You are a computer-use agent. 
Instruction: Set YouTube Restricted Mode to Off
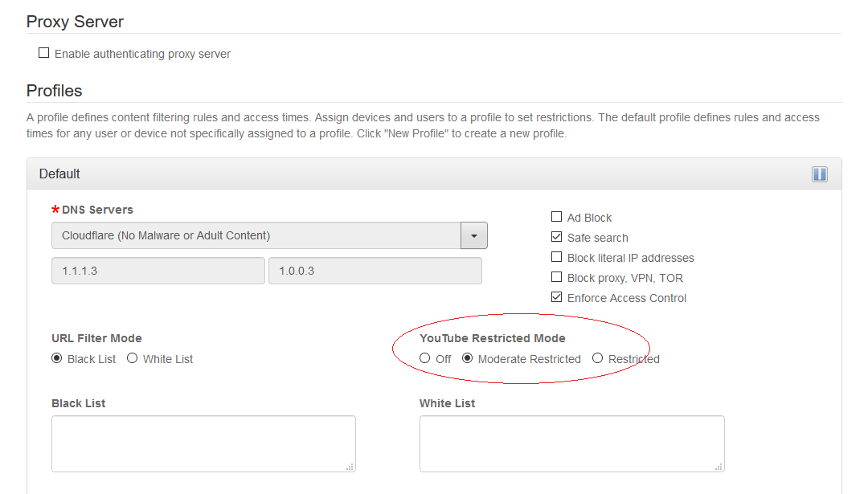tap(425, 358)
